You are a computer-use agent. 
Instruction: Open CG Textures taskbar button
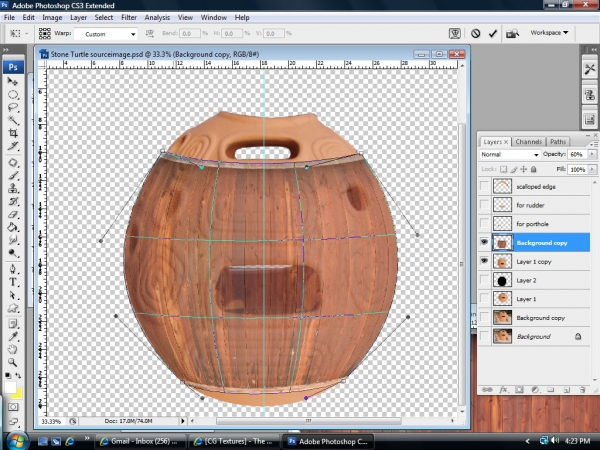tap(234, 441)
